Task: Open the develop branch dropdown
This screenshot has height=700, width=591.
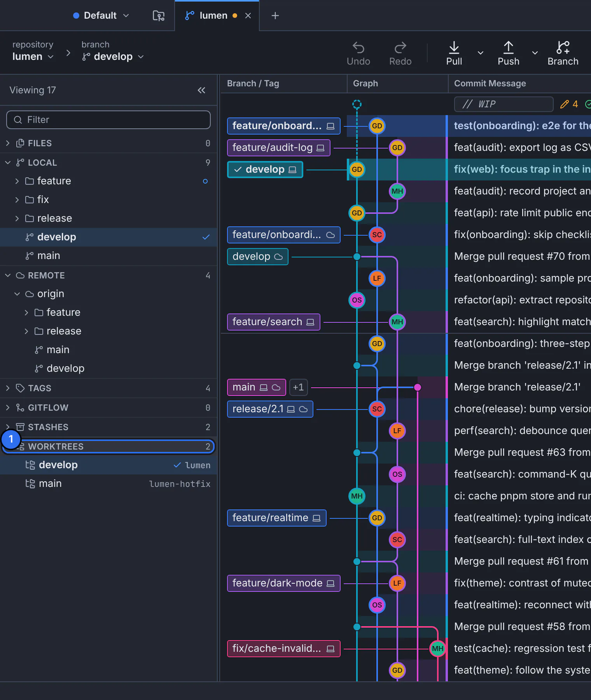Action: tap(113, 57)
